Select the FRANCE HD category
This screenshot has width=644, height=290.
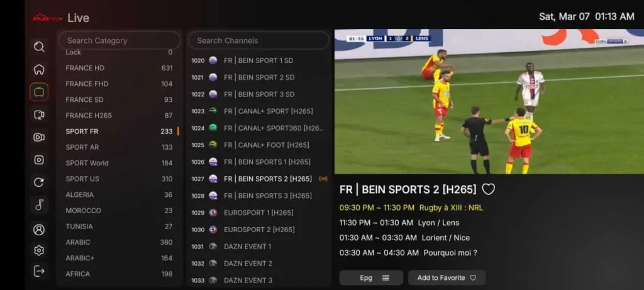coord(119,68)
